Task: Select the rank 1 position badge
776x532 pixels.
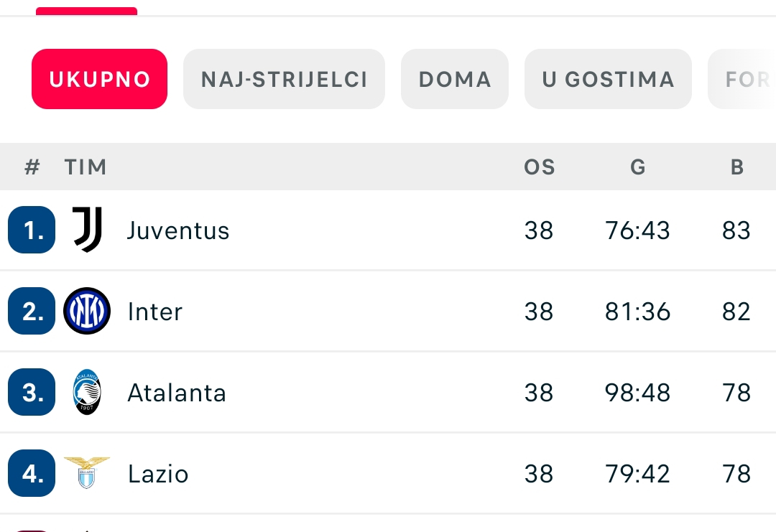Action: click(32, 230)
